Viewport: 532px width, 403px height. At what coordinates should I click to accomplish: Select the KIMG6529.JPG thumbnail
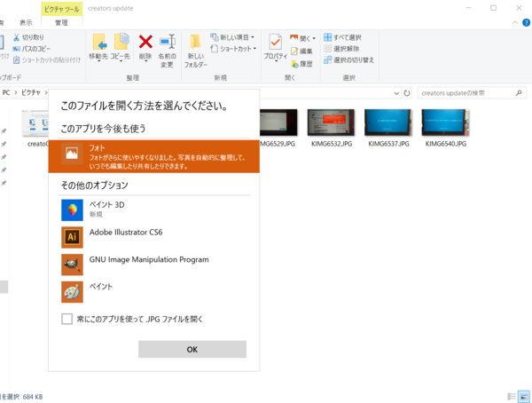pyautogui.click(x=278, y=122)
